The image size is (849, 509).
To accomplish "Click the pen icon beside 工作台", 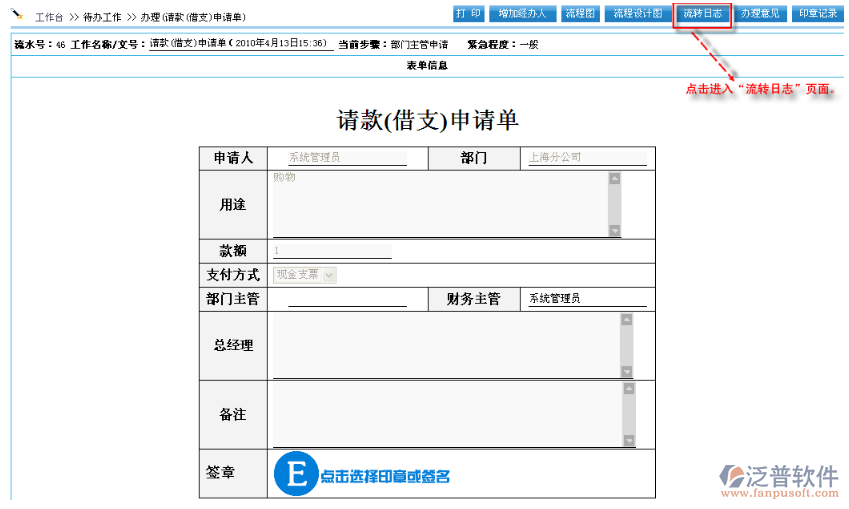I will (17, 16).
